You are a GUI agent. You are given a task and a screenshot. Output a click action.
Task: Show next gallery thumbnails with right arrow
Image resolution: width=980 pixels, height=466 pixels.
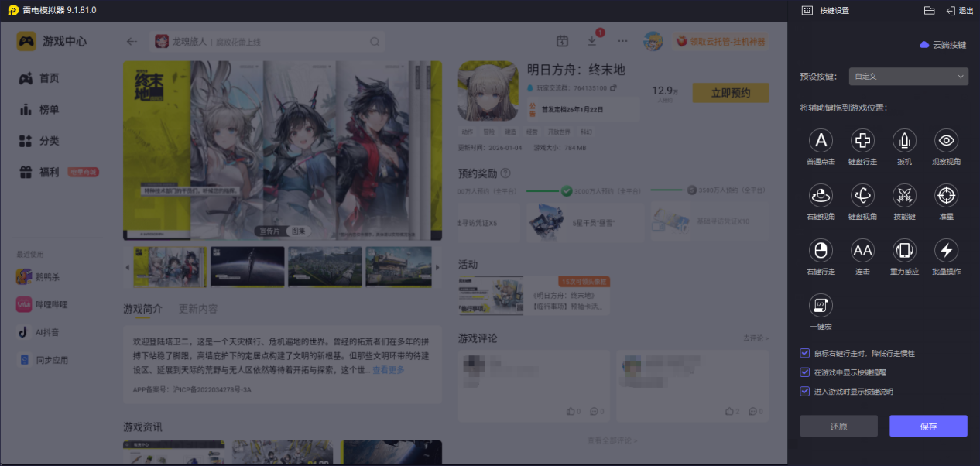pos(437,267)
